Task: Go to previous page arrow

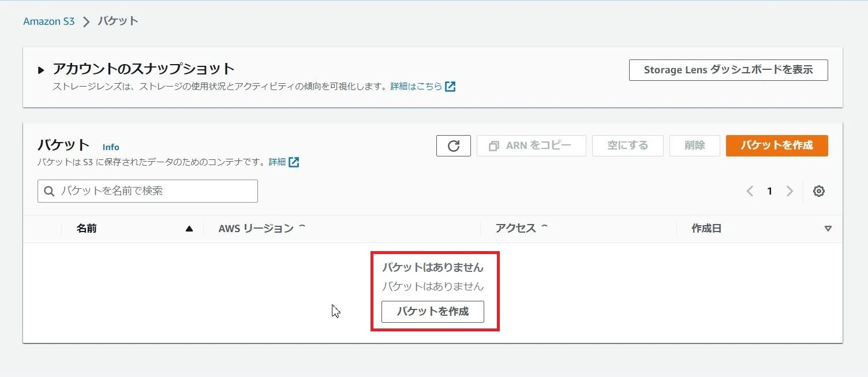Action: 750,191
